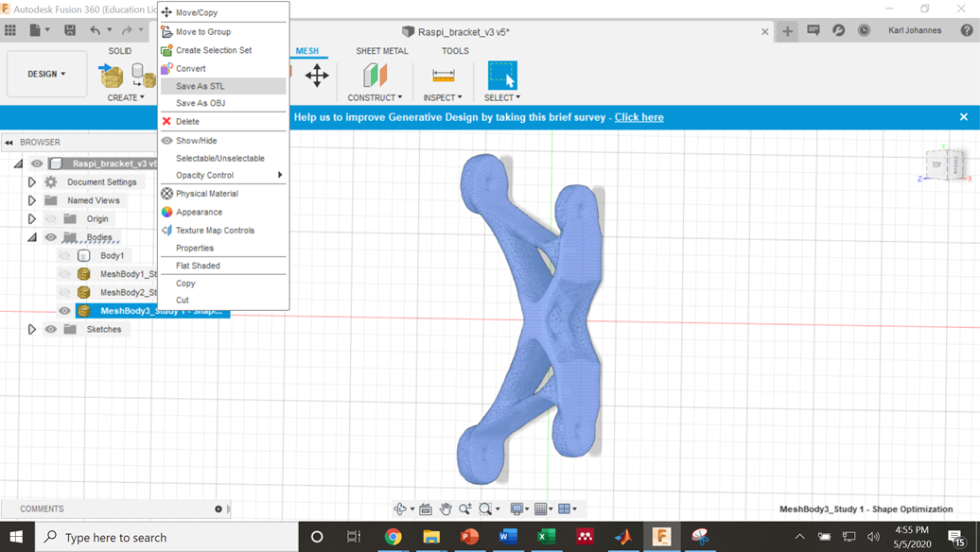Open the comments speech bubble icon in top bar
Image resolution: width=980 pixels, height=552 pixels.
click(814, 30)
